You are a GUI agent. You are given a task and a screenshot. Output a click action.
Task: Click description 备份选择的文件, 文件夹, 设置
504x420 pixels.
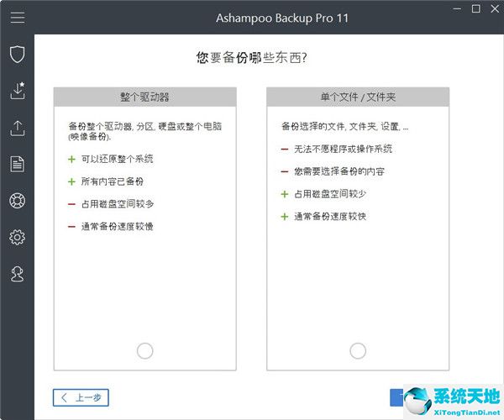click(x=345, y=126)
